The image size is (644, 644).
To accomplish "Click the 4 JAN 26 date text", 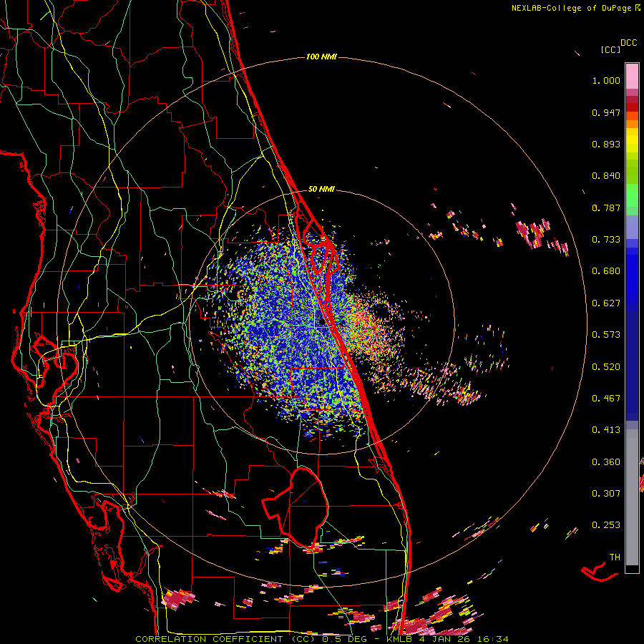I will coord(446,639).
